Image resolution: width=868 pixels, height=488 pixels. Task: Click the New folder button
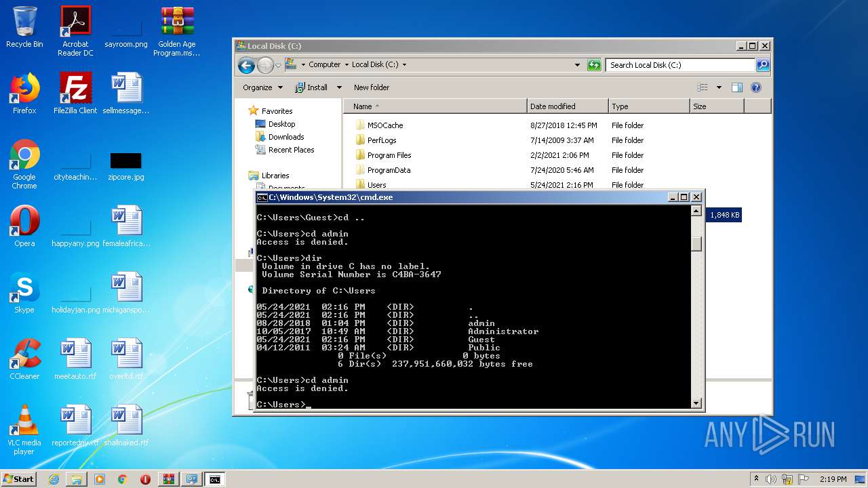tap(372, 87)
